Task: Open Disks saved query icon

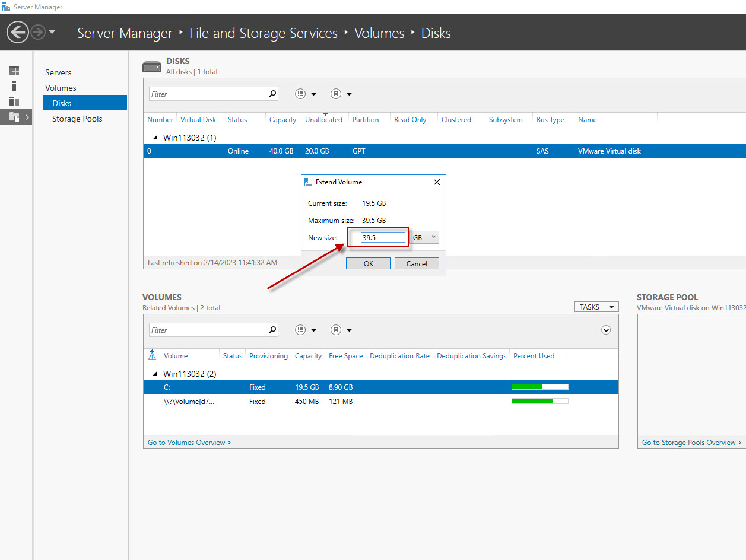Action: pos(336,94)
